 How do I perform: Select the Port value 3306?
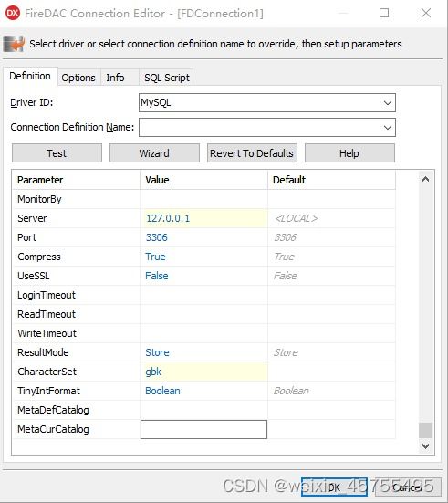(203, 237)
